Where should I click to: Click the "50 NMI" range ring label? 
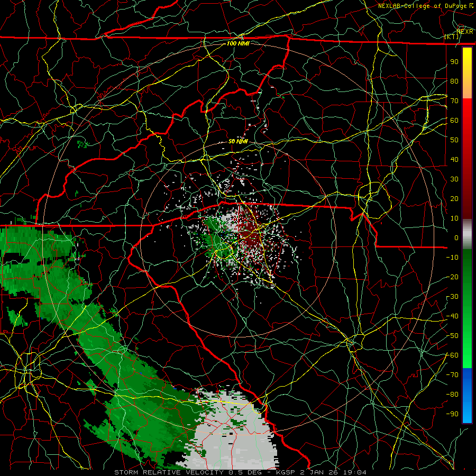click(238, 141)
